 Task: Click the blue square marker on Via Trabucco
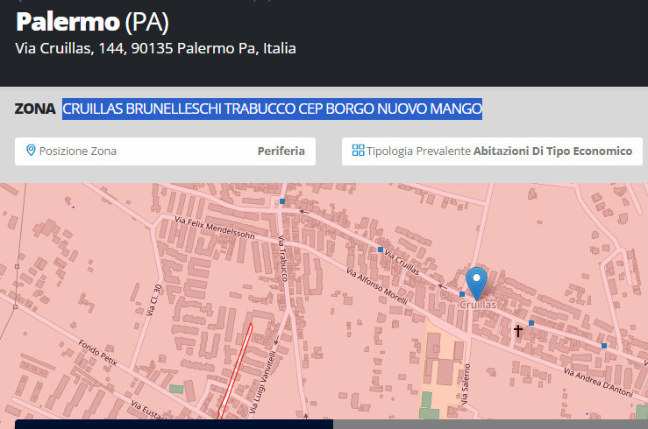point(282,201)
